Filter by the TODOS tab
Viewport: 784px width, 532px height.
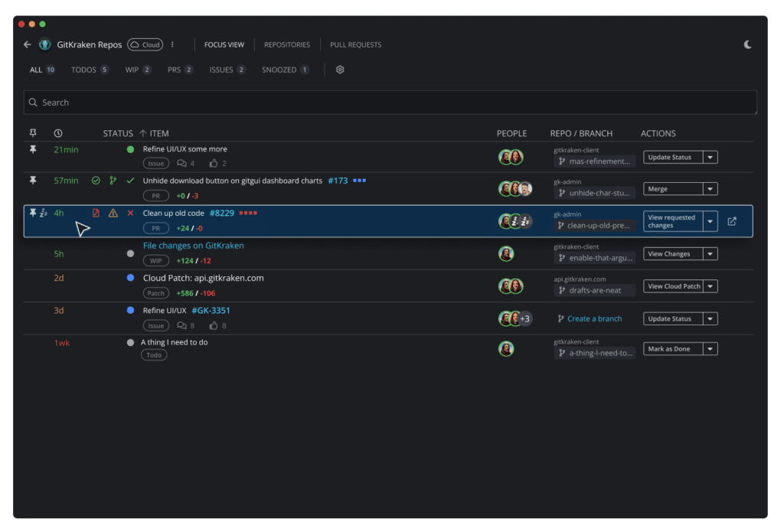coord(90,70)
